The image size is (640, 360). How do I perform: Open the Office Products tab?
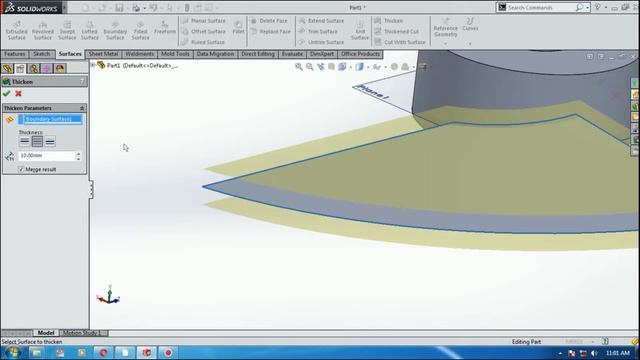tap(360, 54)
